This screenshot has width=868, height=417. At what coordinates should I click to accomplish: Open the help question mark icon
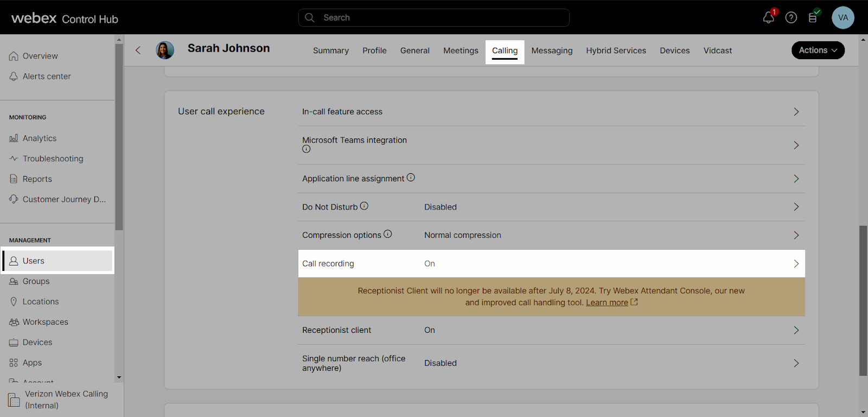point(791,17)
